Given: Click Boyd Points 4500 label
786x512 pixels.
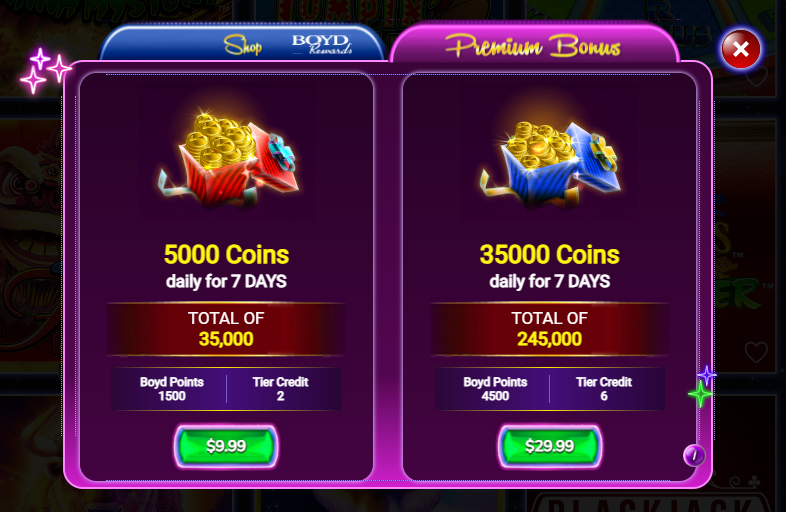Looking at the screenshot, I should tap(495, 389).
